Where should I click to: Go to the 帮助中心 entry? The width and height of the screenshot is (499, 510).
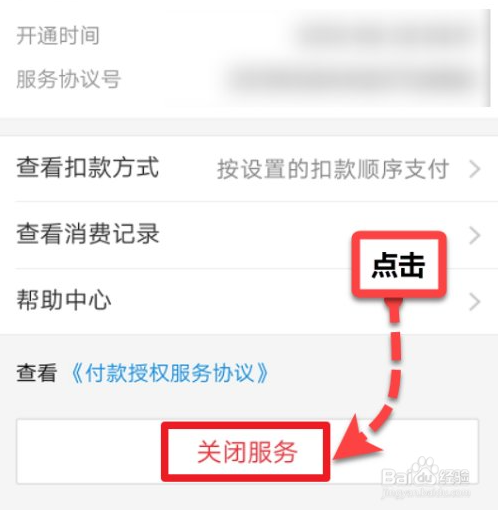[249, 301]
